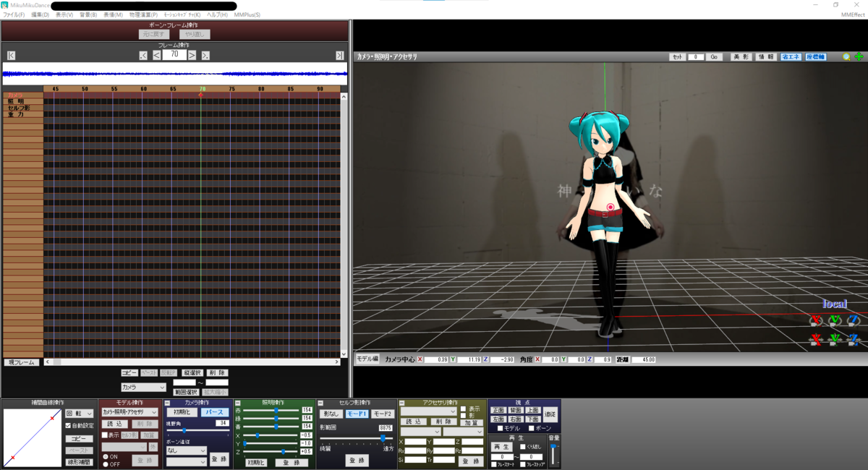
Task: Open the 表示(V) menu
Action: pos(64,14)
